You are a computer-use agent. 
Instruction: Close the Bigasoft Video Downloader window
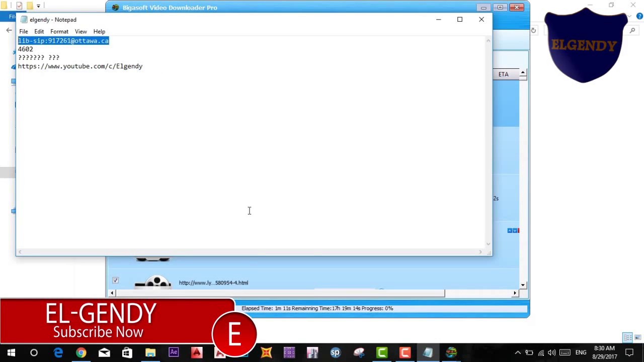(517, 8)
